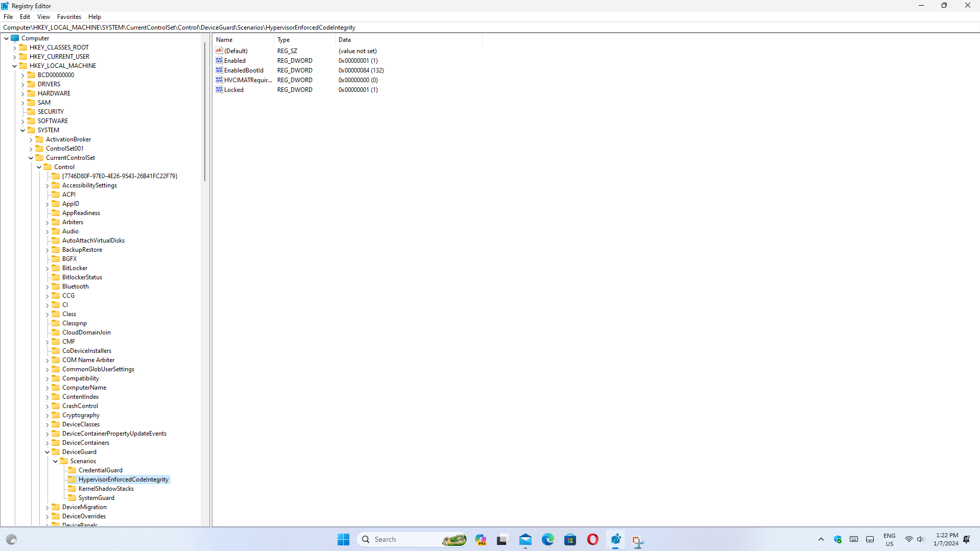Open the volume control in system tray
Image resolution: width=980 pixels, height=551 pixels.
pyautogui.click(x=920, y=539)
